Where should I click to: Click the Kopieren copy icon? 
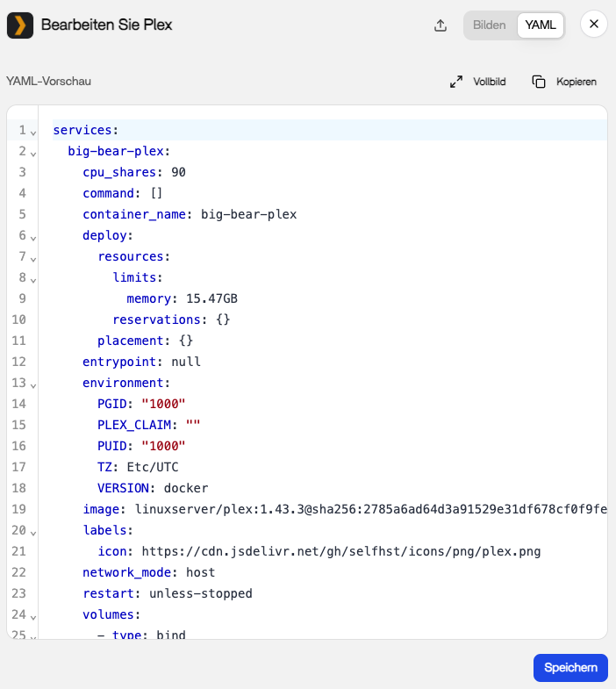(x=539, y=82)
